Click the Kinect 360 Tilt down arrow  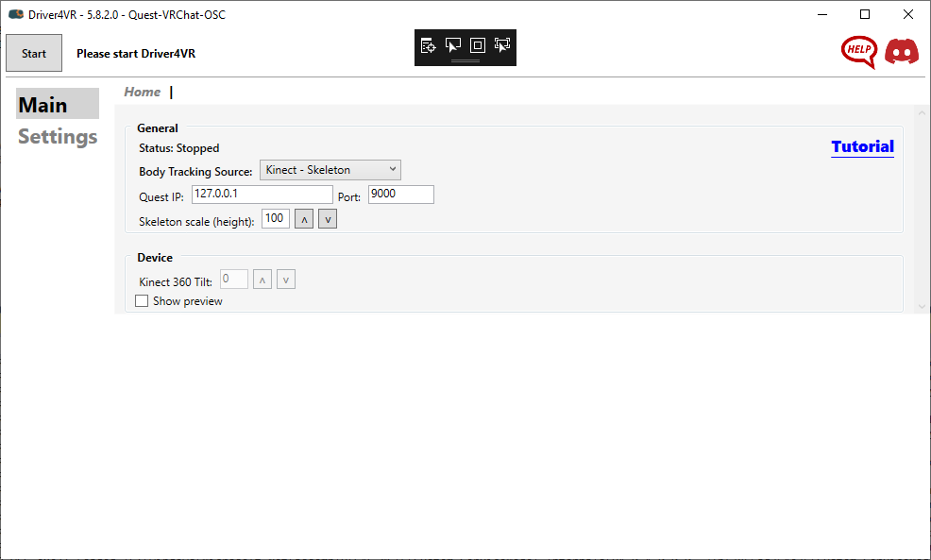[x=286, y=280]
